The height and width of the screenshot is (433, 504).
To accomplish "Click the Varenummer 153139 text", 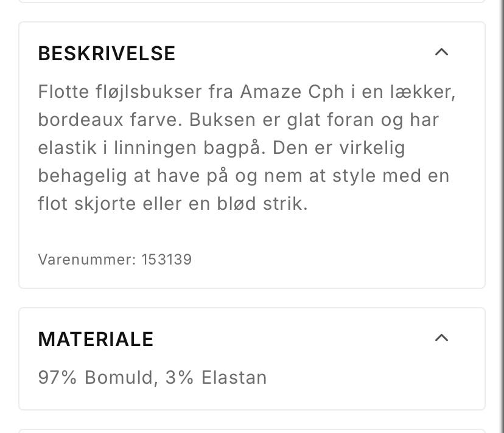I will click(114, 259).
